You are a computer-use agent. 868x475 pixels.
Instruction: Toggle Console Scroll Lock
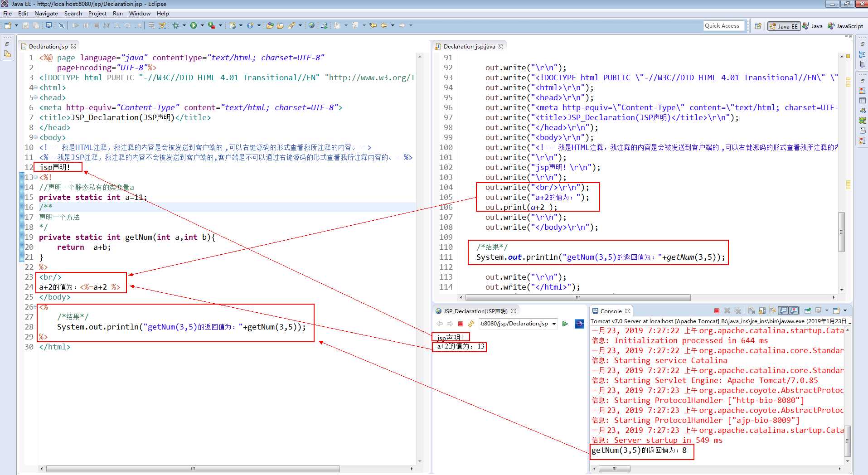click(x=762, y=311)
